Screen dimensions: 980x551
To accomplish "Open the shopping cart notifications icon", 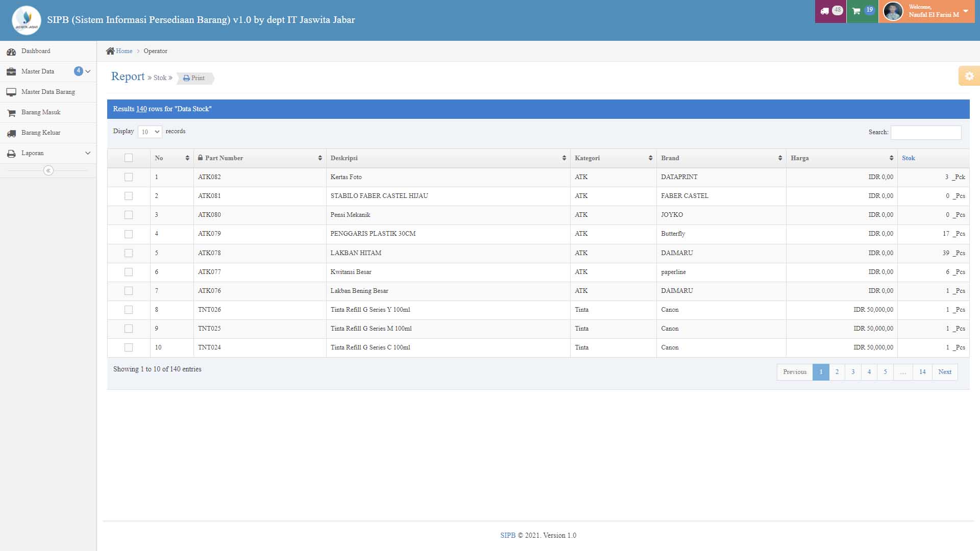I will 856,11.
